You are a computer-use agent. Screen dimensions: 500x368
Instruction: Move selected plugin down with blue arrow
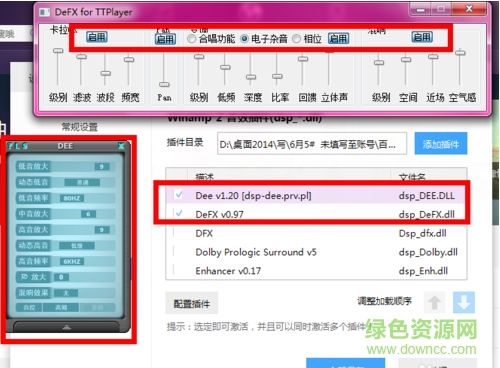pyautogui.click(x=464, y=302)
